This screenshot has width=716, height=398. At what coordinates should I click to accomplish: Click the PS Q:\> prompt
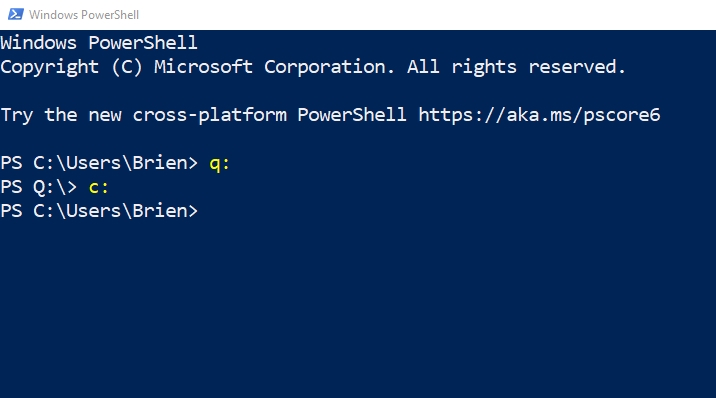point(39,187)
